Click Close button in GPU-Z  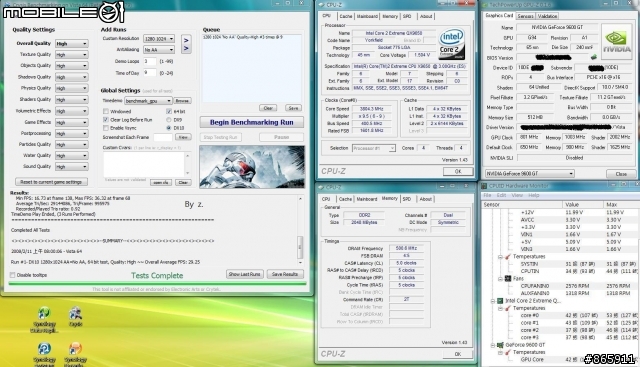[621, 173]
